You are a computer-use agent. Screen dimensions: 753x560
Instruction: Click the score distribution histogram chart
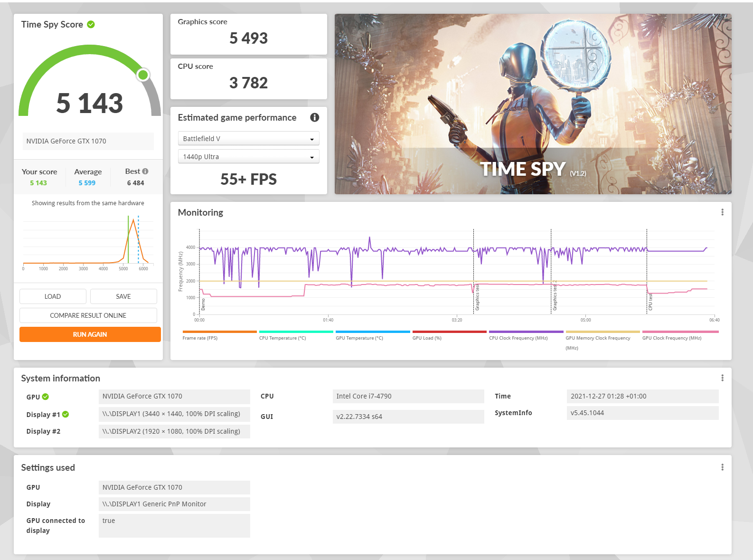[x=88, y=242]
